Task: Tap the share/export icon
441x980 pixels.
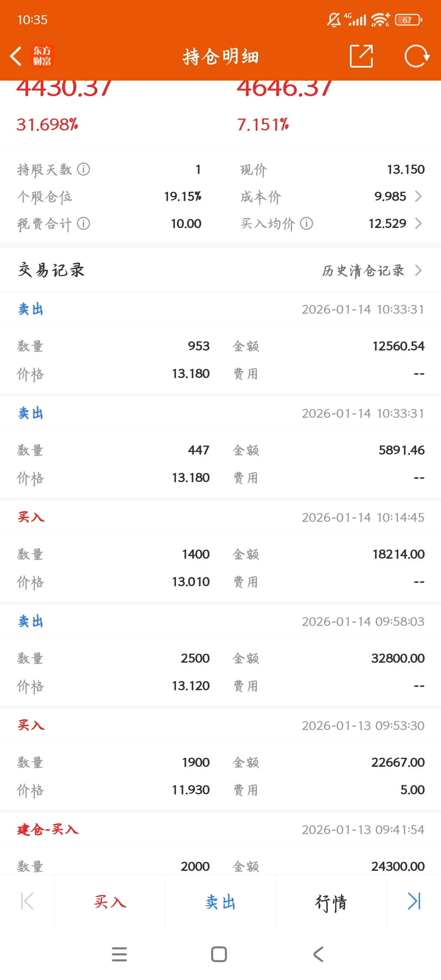Action: (361, 56)
